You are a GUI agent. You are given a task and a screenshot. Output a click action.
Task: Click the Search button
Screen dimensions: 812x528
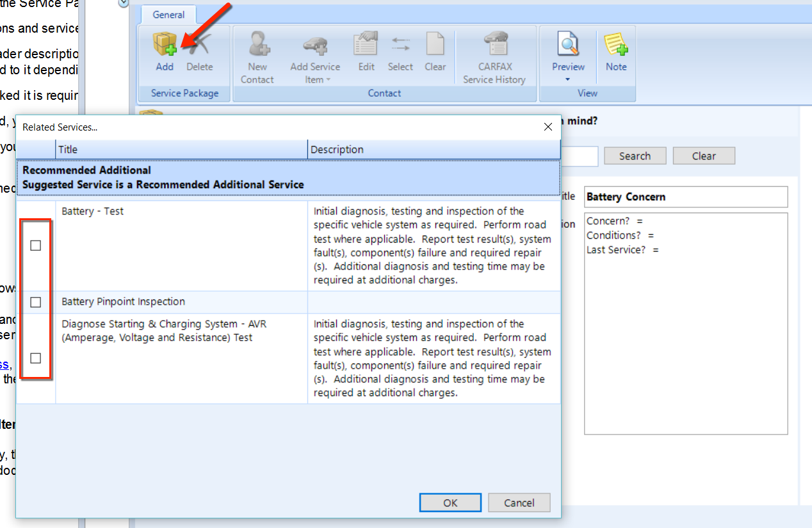pyautogui.click(x=634, y=156)
